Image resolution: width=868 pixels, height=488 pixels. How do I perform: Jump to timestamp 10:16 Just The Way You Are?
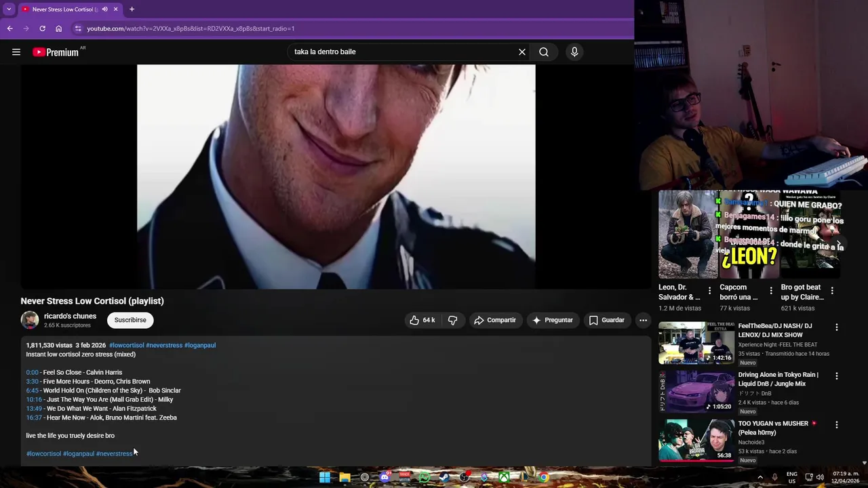point(34,400)
